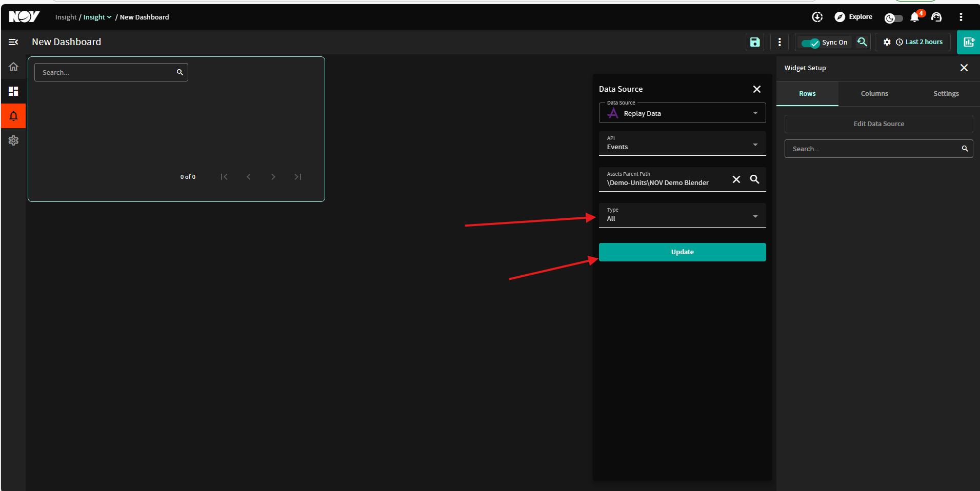The height and width of the screenshot is (491, 980).
Task: Click the download status icon in header
Action: [x=817, y=17]
